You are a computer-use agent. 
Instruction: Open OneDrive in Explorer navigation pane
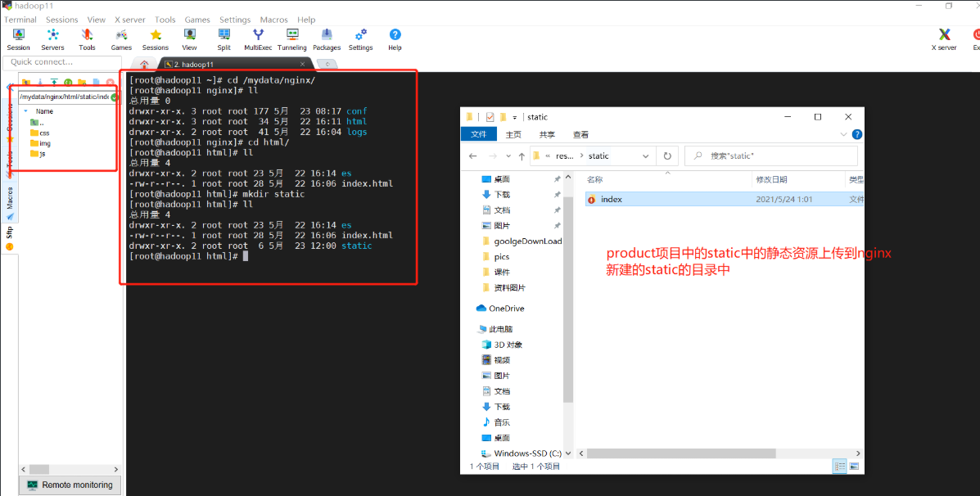[500, 308]
